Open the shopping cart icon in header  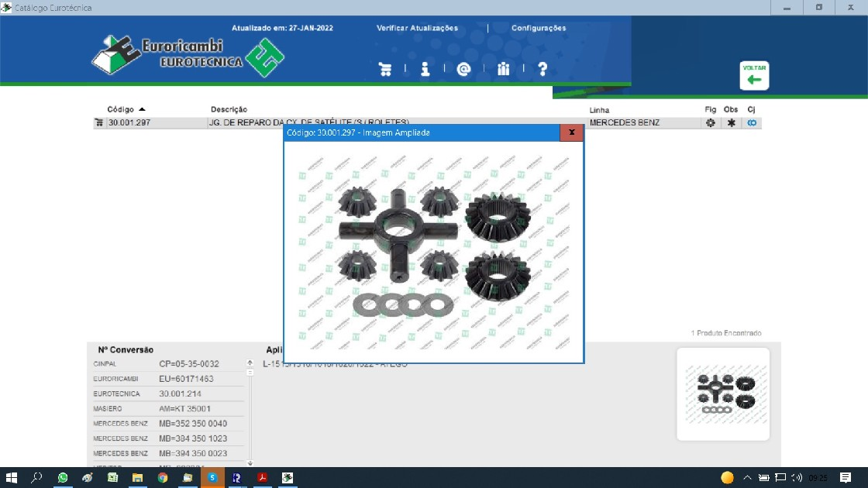(x=385, y=69)
